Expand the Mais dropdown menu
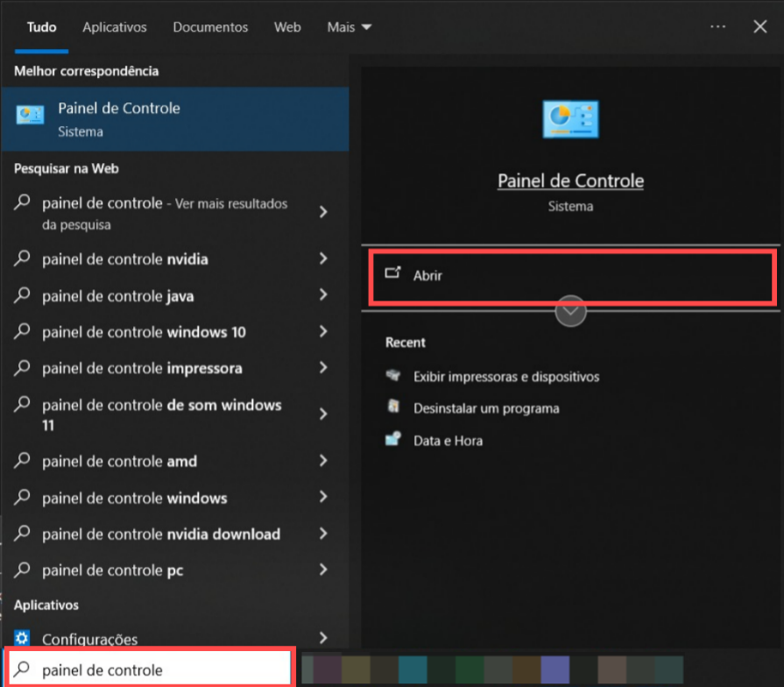This screenshot has height=687, width=784. (349, 27)
